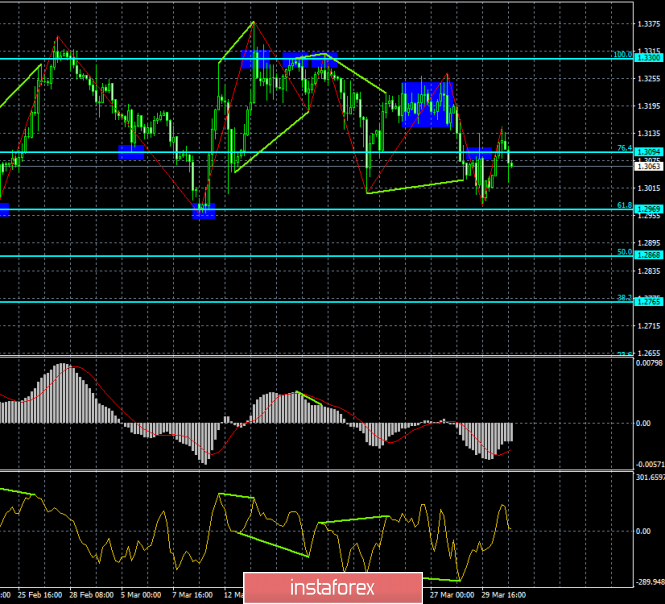The image size is (665, 604).
Task: Select the 1.3094 price label on the axis
Action: coord(648,152)
